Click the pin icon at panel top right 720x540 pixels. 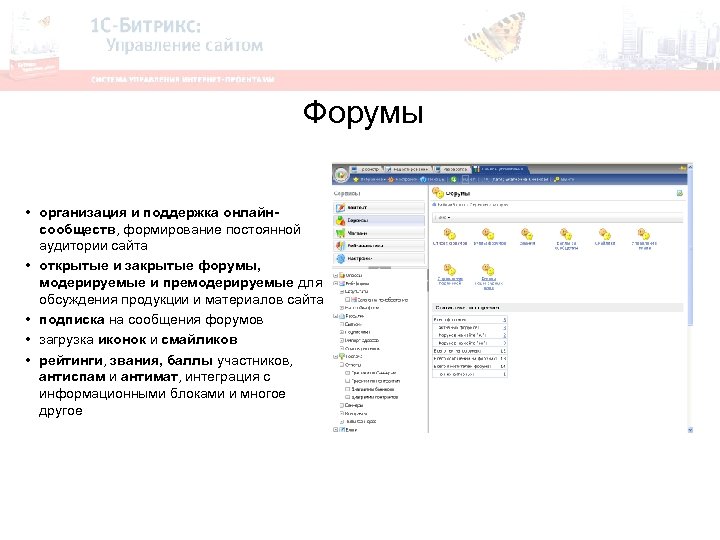(x=683, y=169)
